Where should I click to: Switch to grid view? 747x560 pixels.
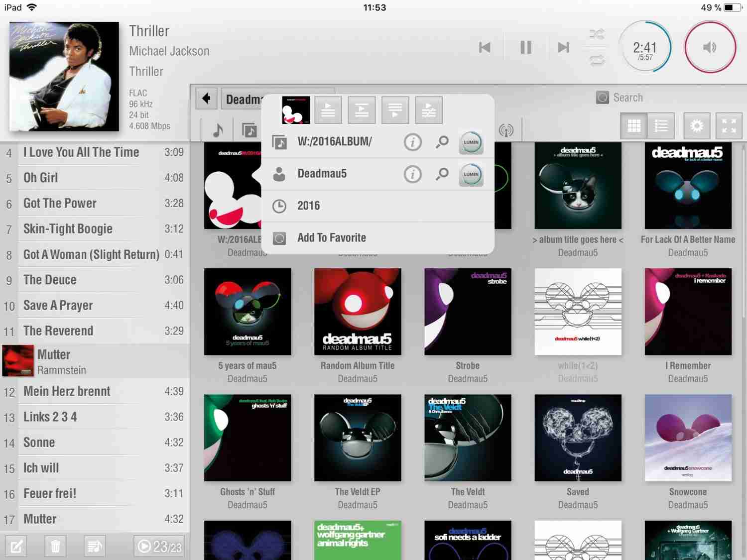pos(634,126)
